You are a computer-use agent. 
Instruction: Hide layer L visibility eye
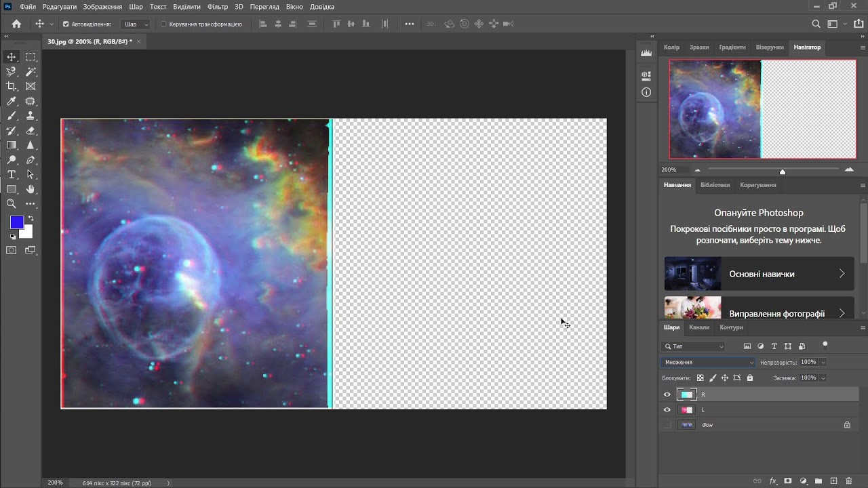(x=667, y=410)
